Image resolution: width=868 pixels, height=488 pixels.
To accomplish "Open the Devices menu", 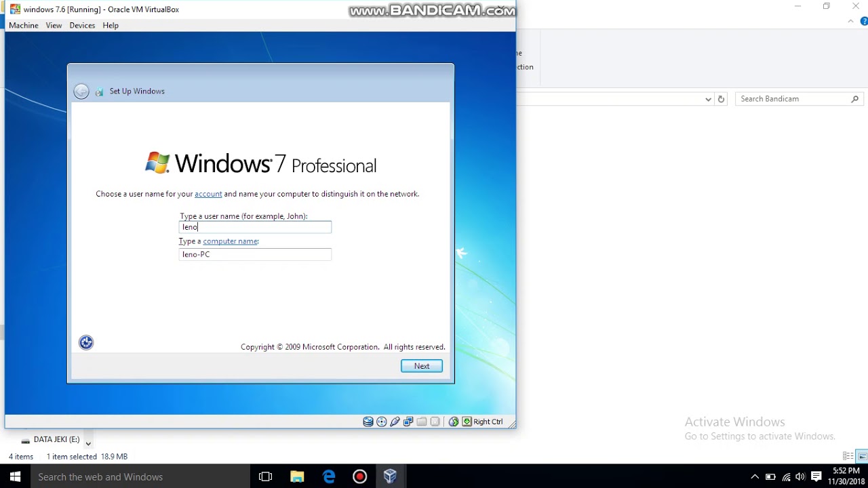I will pyautogui.click(x=82, y=25).
